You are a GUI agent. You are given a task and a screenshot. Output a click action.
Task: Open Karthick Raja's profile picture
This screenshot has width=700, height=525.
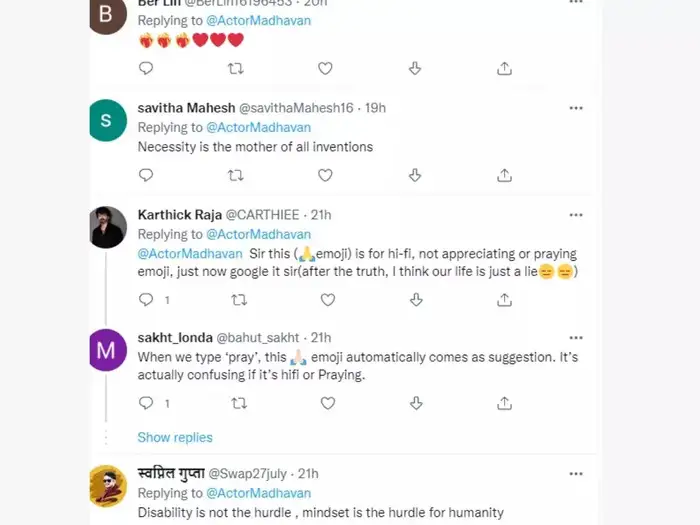[108, 228]
